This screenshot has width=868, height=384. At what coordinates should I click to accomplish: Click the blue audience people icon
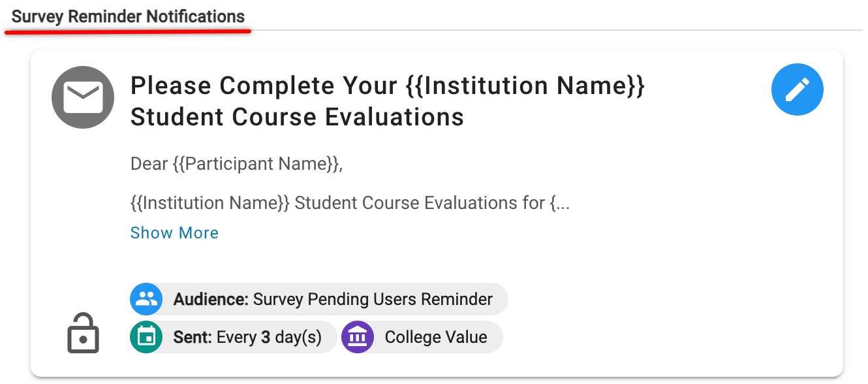146,299
